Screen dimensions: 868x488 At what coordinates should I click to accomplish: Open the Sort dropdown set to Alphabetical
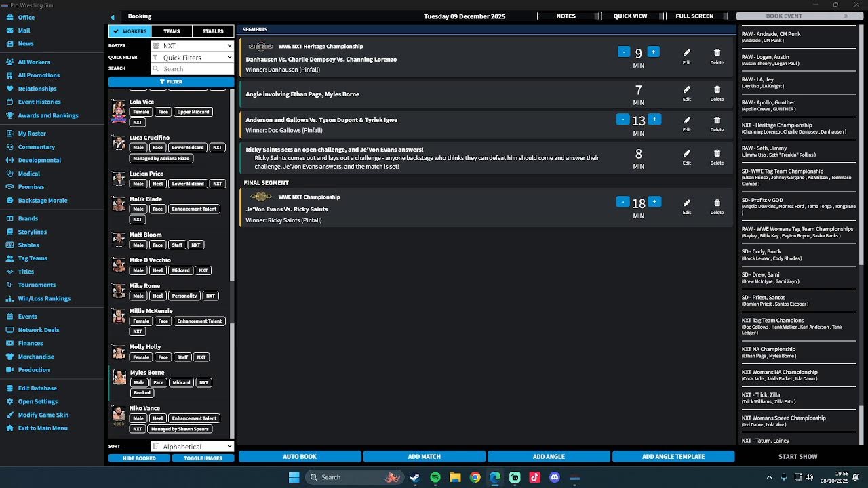(x=193, y=447)
